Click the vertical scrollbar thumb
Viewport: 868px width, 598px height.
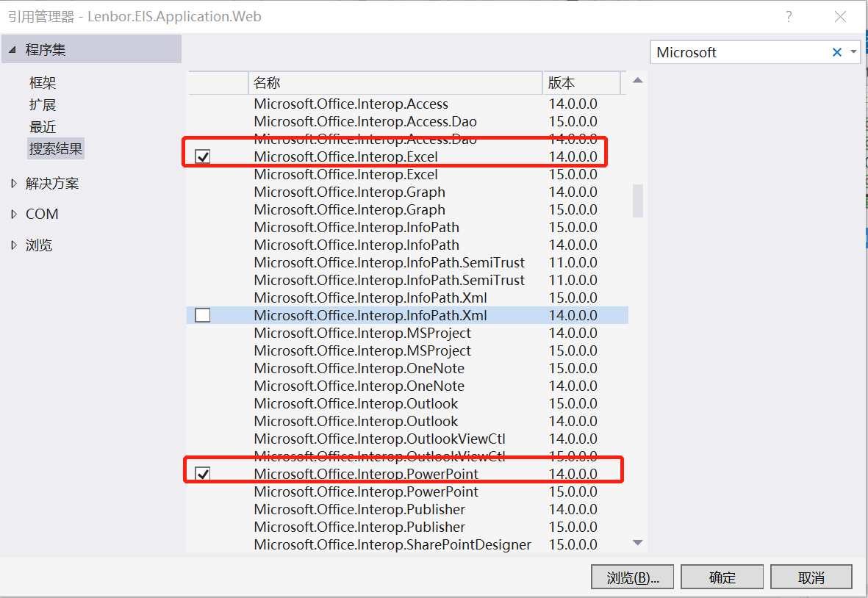[x=638, y=201]
